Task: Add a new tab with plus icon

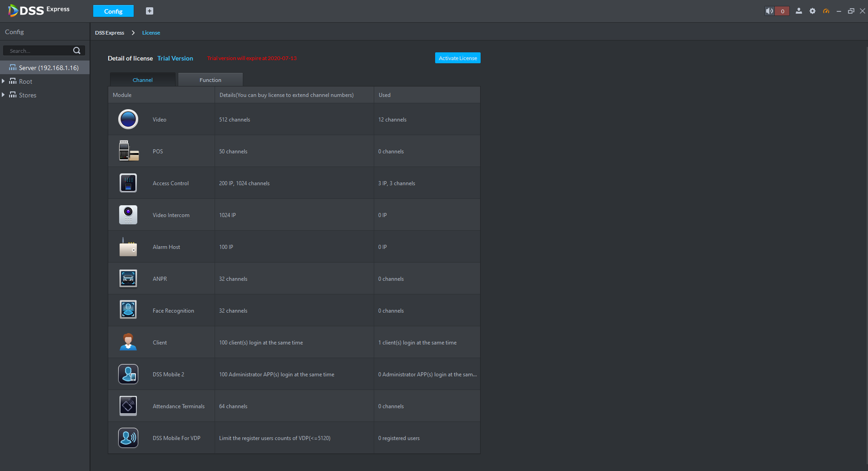Action: click(150, 11)
